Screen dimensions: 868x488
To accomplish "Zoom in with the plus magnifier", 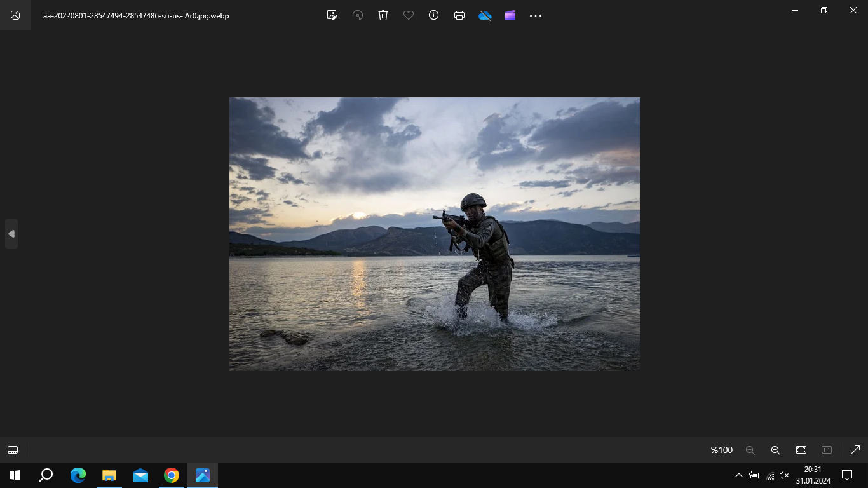I will [776, 450].
